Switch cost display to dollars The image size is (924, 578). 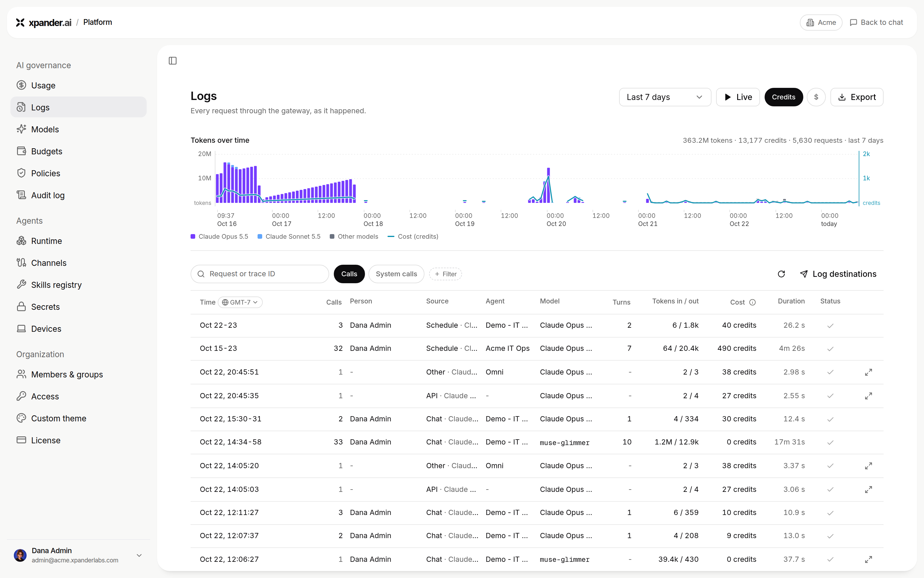[x=816, y=97]
